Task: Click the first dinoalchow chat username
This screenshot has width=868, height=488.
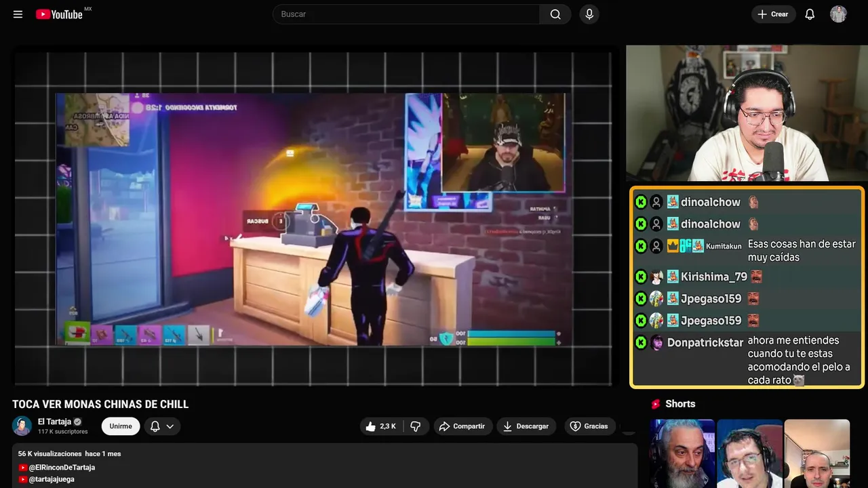Action: (x=711, y=202)
